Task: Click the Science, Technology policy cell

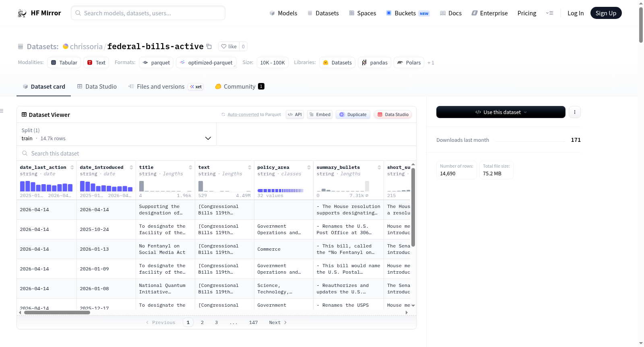Action: click(283, 289)
